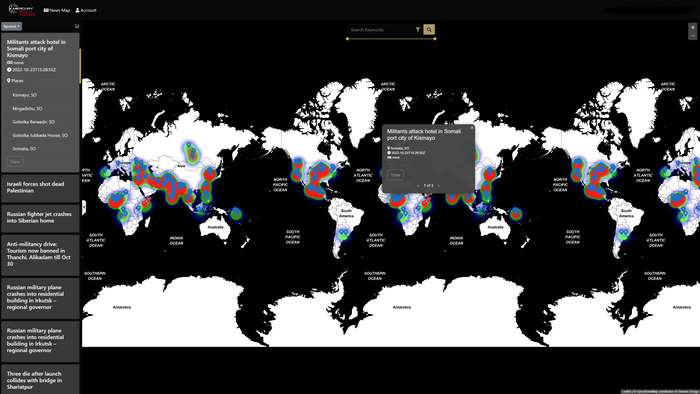700x394 pixels.
Task: Close the Kismayo map popup
Action: (x=472, y=128)
